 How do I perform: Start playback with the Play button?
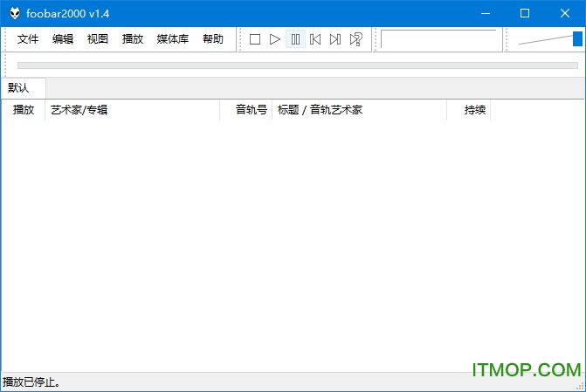tap(275, 39)
